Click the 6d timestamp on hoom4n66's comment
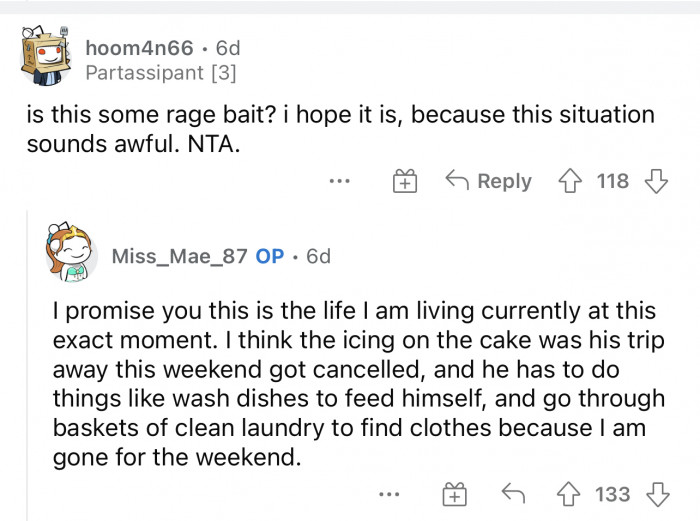The width and height of the screenshot is (700, 521). click(x=228, y=47)
